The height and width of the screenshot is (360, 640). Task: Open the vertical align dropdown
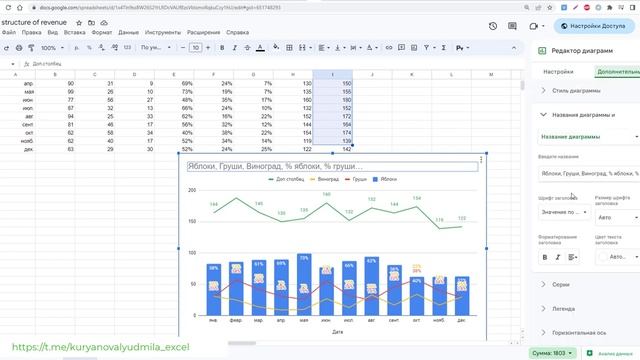click(x=340, y=48)
